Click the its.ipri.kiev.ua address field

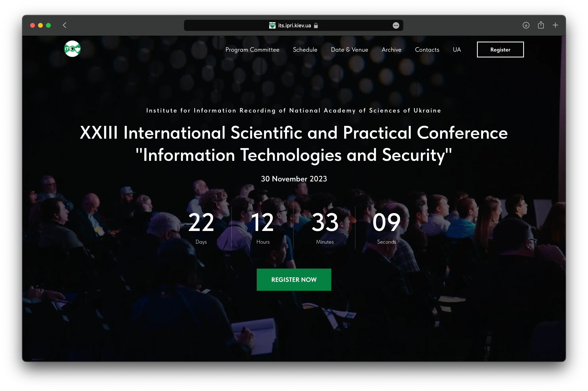[295, 25]
